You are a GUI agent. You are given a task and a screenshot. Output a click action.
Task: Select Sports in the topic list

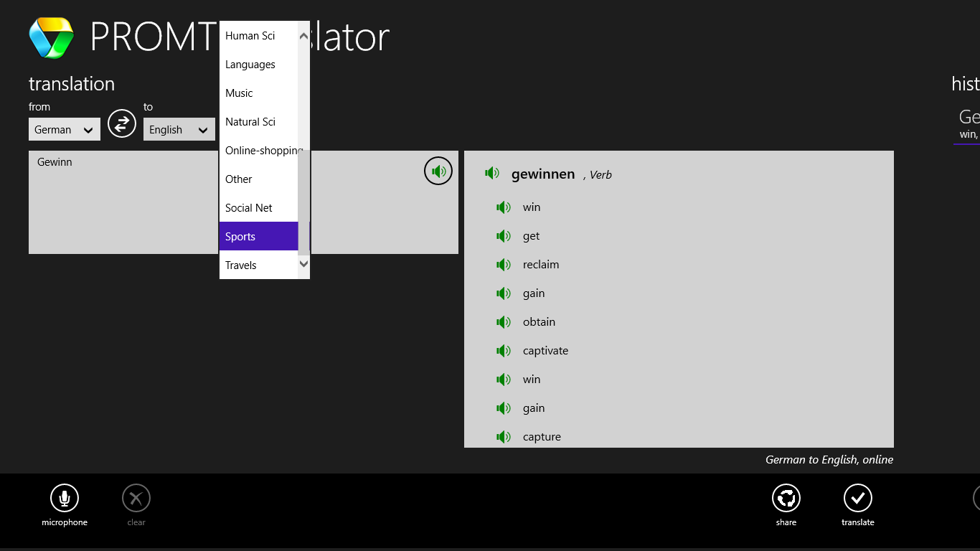coord(258,237)
